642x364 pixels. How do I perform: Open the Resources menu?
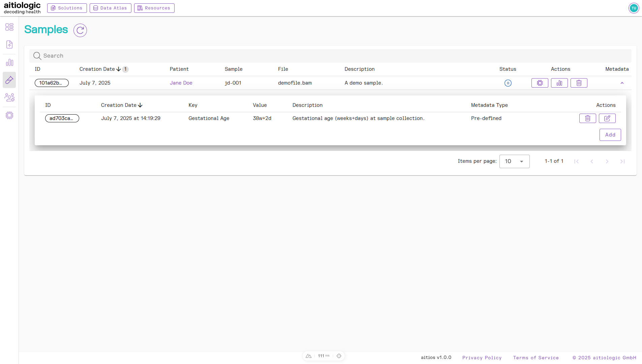(154, 8)
